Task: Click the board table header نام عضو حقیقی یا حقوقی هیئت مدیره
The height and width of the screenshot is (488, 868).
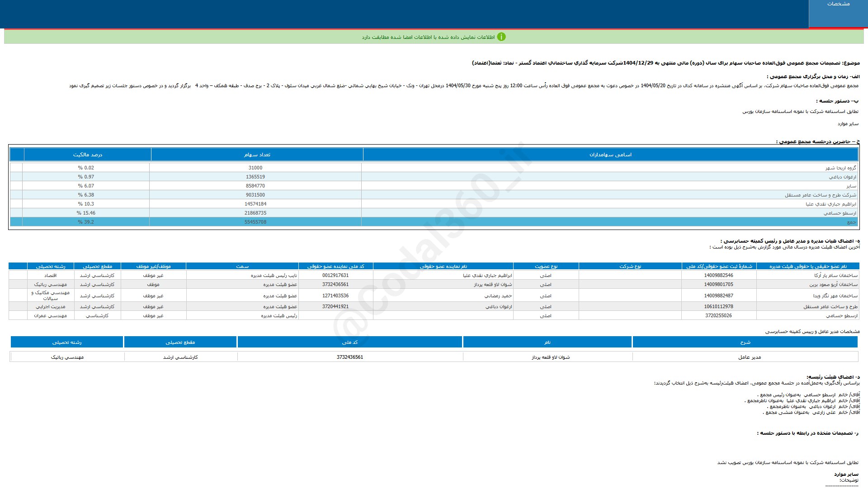Action: 808,266
